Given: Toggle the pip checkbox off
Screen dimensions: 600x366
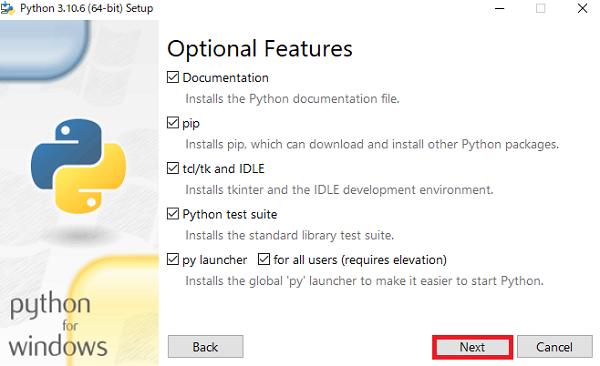Looking at the screenshot, I should [173, 123].
